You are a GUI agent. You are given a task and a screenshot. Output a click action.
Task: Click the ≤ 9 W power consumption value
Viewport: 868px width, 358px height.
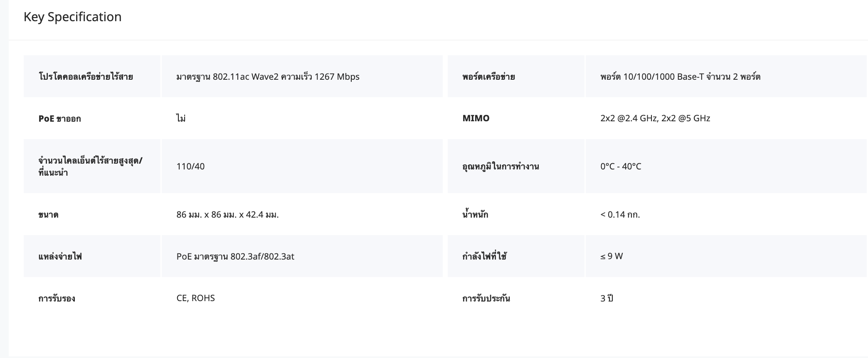[612, 256]
